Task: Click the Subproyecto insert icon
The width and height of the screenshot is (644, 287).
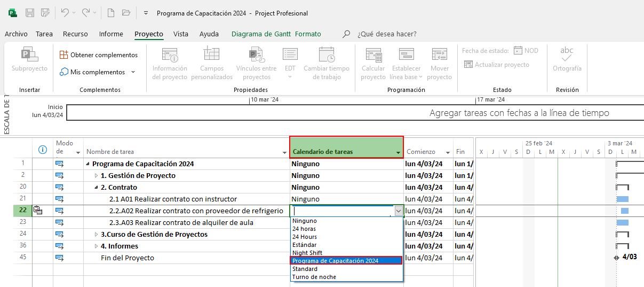Action: click(29, 55)
